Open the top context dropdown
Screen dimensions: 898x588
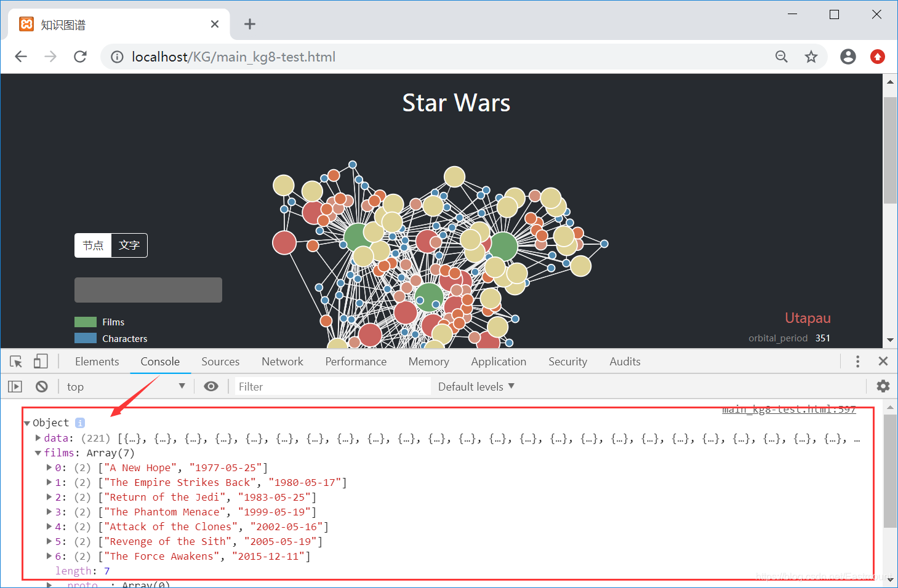[126, 386]
